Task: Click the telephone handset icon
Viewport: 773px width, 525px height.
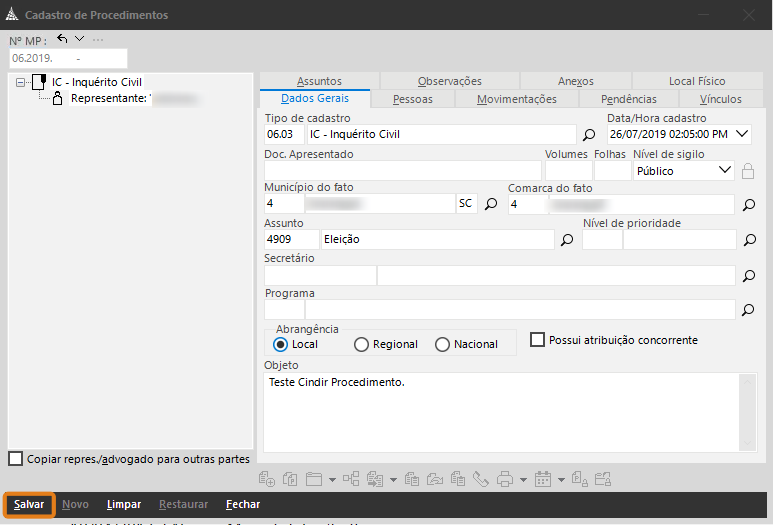Action: click(x=481, y=479)
